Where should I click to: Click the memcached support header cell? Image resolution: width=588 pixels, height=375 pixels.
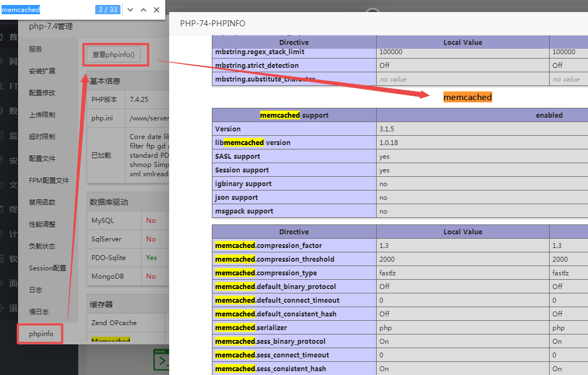(x=294, y=115)
